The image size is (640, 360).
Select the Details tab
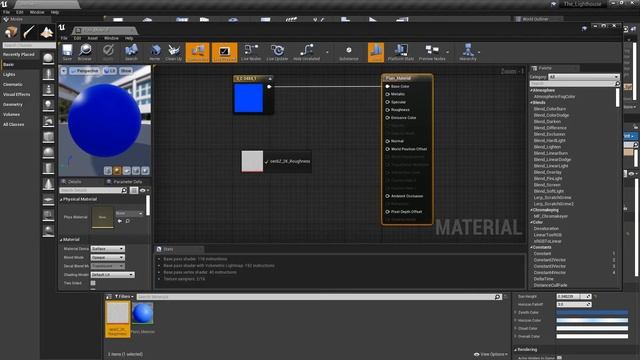[75, 182]
